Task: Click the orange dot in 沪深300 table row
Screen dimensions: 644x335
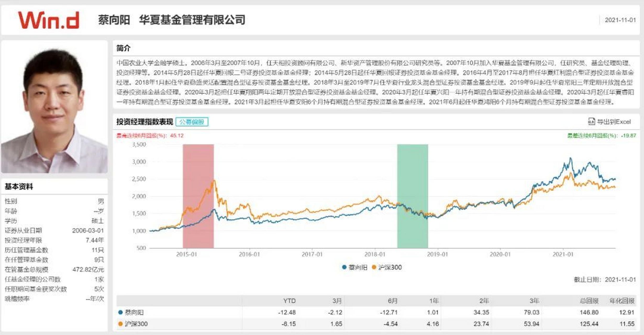Action: [x=120, y=324]
